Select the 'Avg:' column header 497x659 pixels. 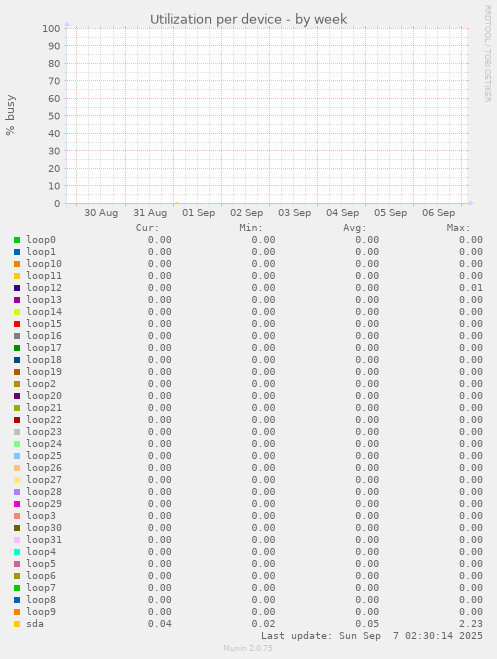[x=355, y=228]
